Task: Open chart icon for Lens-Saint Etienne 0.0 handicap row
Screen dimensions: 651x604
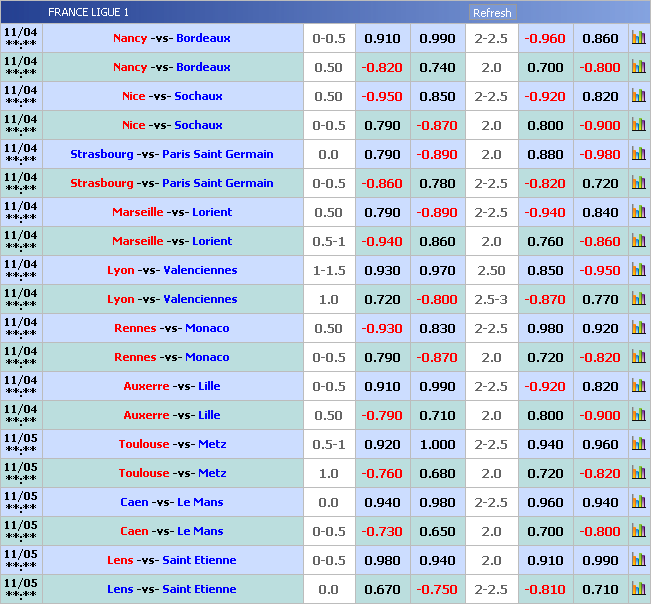Action: pyautogui.click(x=638, y=589)
